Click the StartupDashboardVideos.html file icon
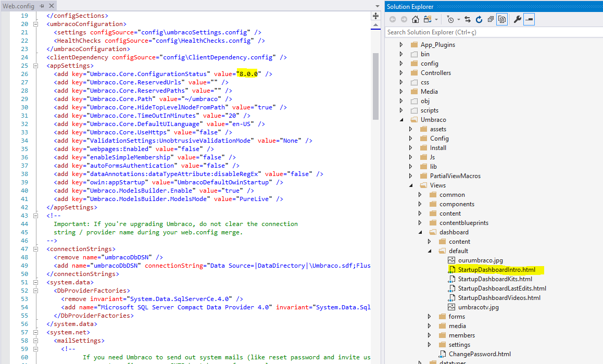This screenshot has height=364, width=603. point(451,298)
